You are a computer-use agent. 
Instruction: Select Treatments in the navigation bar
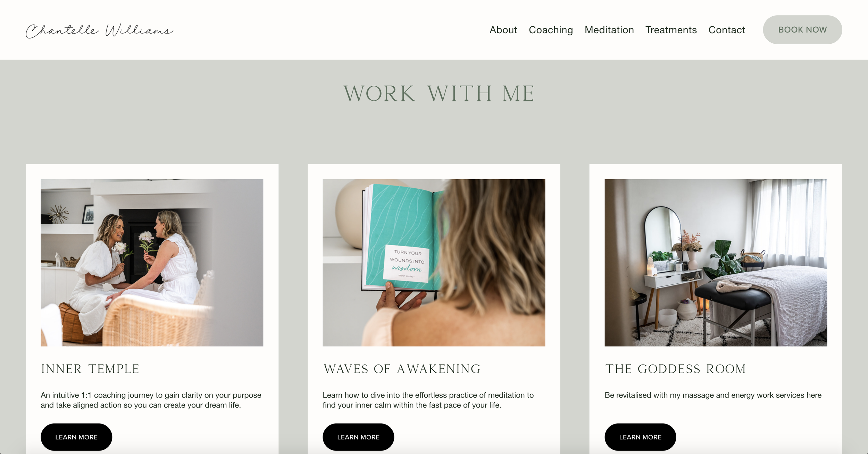(671, 30)
